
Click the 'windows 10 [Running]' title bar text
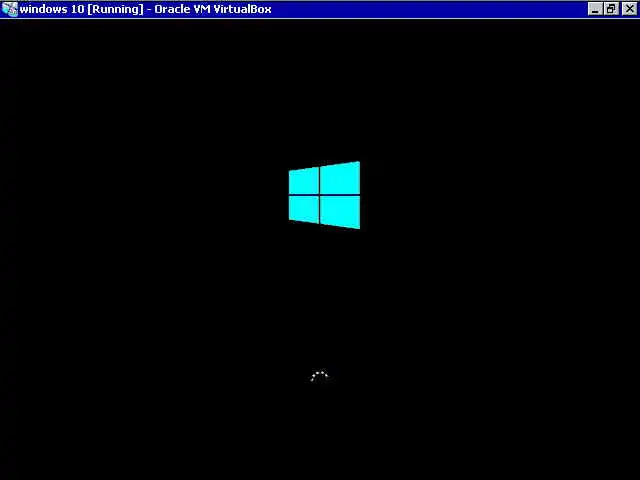82,9
